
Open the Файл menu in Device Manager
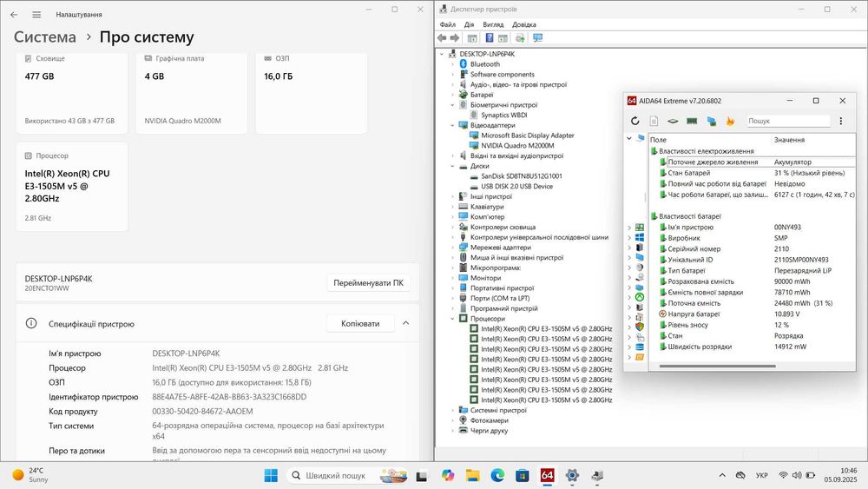tap(448, 24)
